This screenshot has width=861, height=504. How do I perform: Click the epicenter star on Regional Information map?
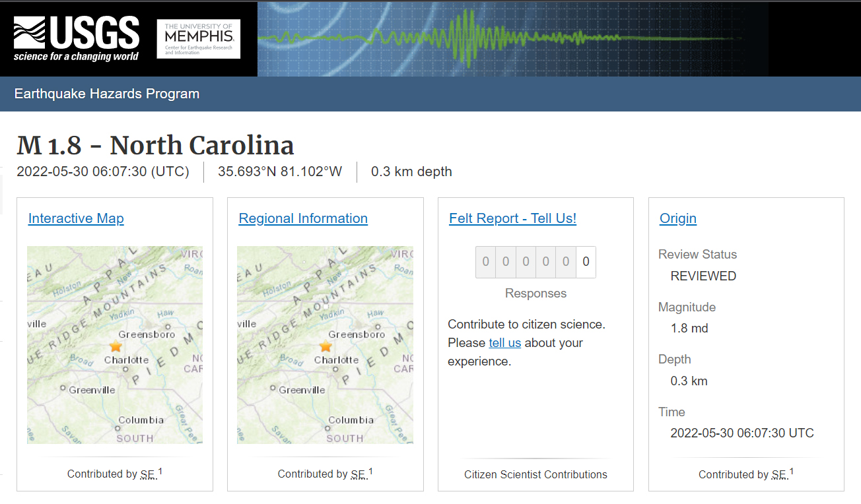tap(326, 346)
